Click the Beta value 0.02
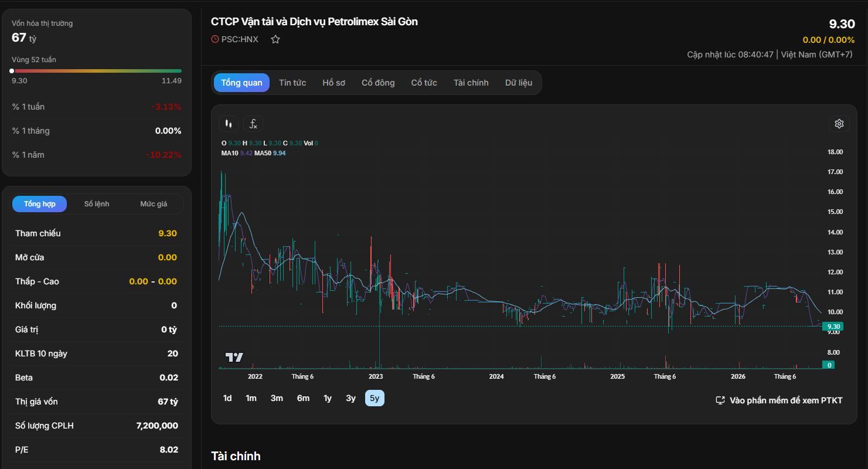The image size is (868, 469). pyautogui.click(x=169, y=378)
